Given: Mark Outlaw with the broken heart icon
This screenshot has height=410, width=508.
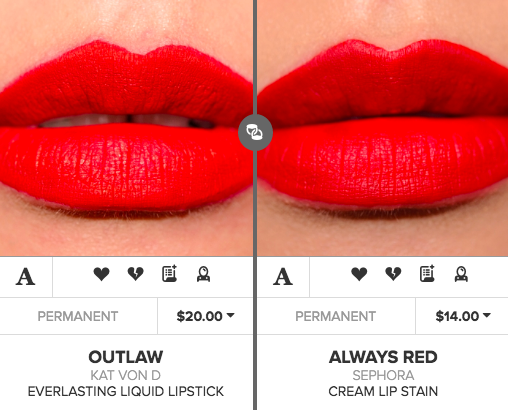Looking at the screenshot, I should point(135,274).
